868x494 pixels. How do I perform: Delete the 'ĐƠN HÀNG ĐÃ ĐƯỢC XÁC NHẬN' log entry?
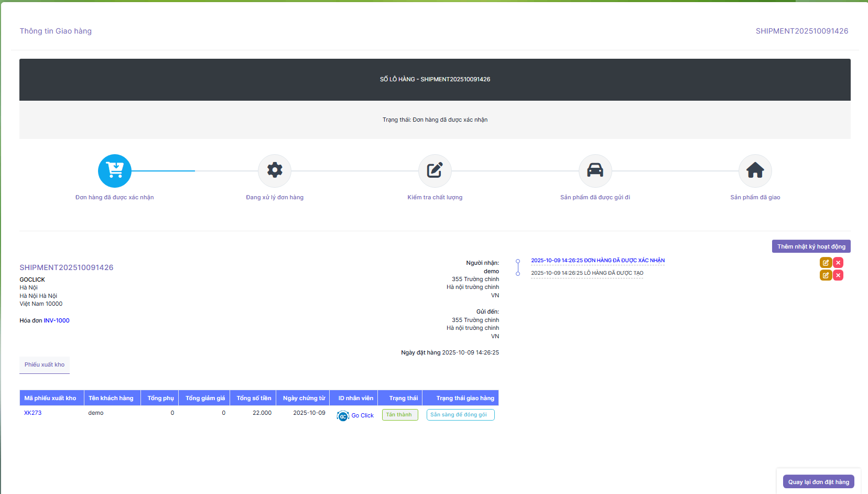click(x=838, y=263)
